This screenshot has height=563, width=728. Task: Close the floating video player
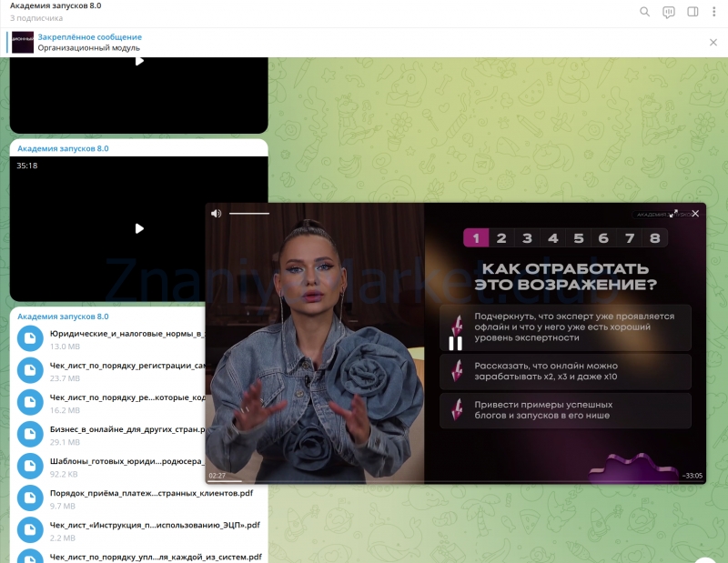(695, 214)
